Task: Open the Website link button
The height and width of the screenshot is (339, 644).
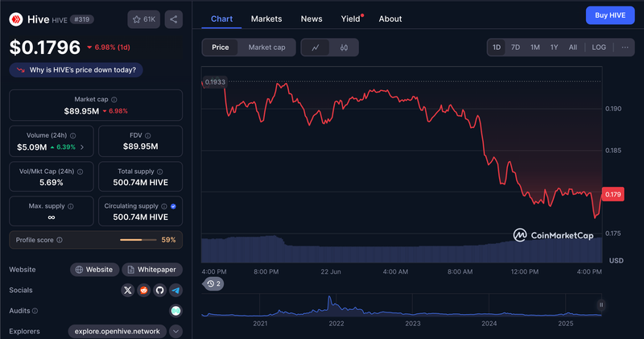Action: [94, 270]
